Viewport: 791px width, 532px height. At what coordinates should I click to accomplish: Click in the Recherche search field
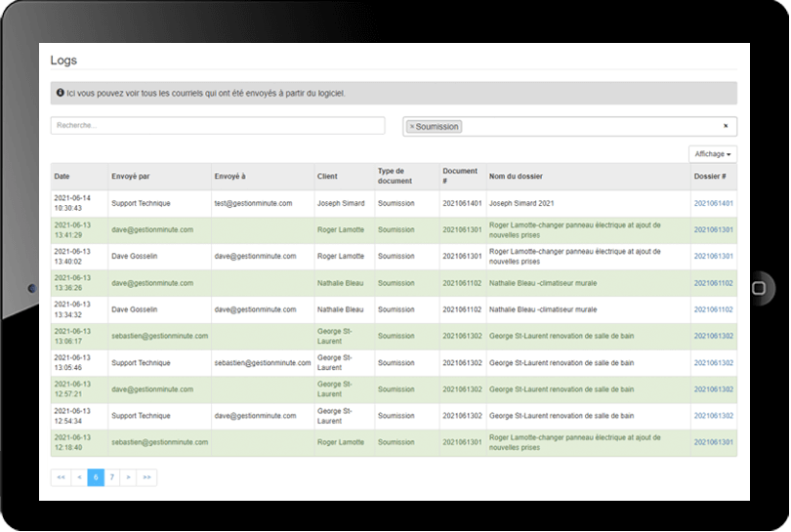point(218,126)
